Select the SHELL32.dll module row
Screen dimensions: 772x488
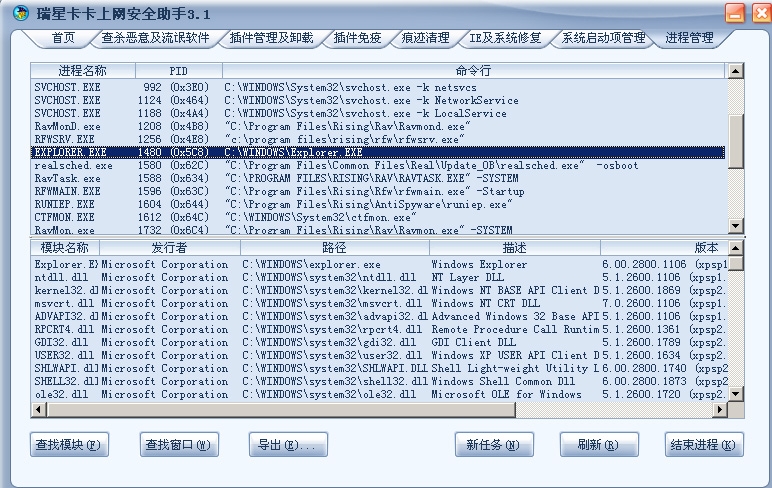[380, 381]
